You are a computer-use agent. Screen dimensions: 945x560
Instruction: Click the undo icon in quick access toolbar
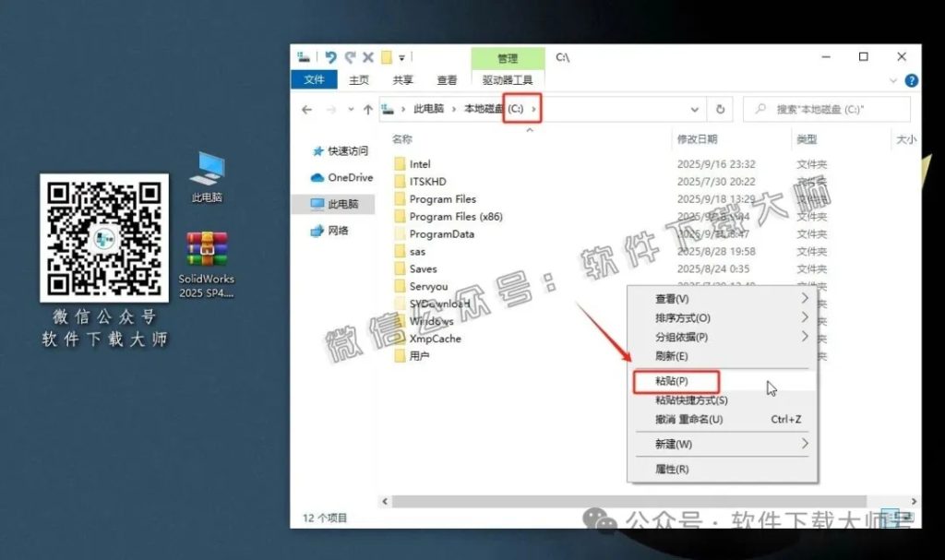330,56
